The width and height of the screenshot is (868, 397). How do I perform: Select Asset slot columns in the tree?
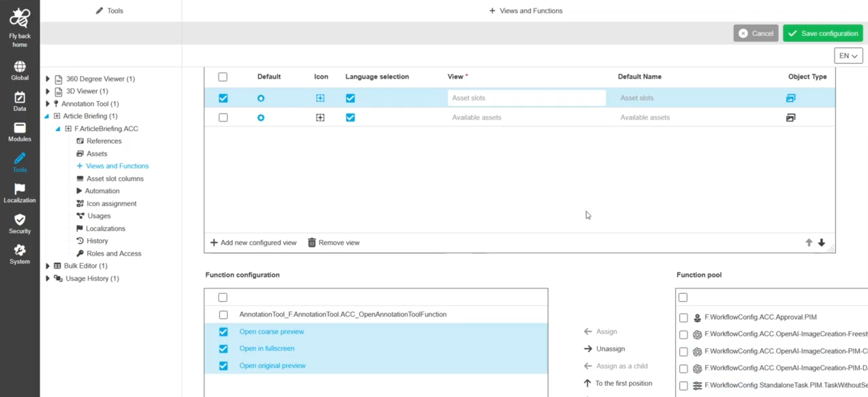click(x=115, y=179)
